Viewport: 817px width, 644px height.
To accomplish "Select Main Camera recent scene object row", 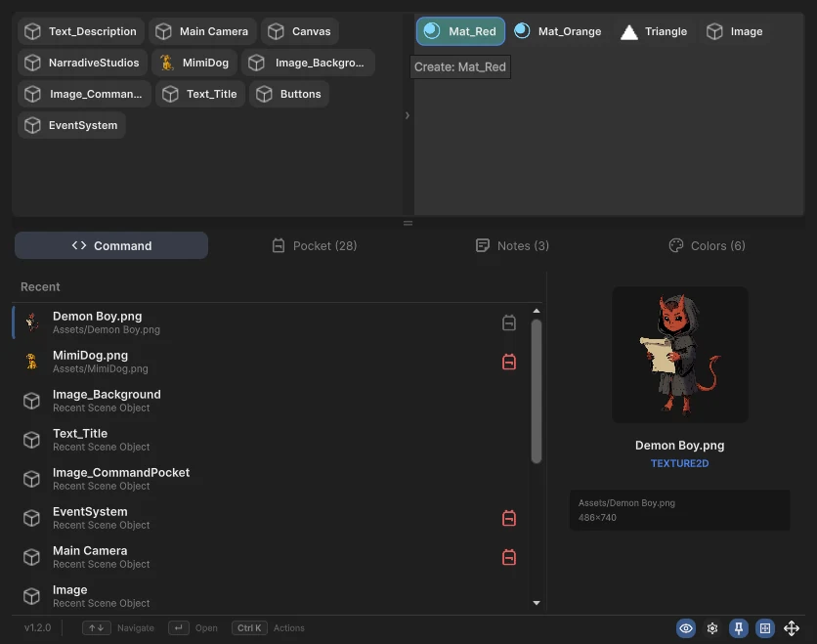I will click(x=271, y=557).
